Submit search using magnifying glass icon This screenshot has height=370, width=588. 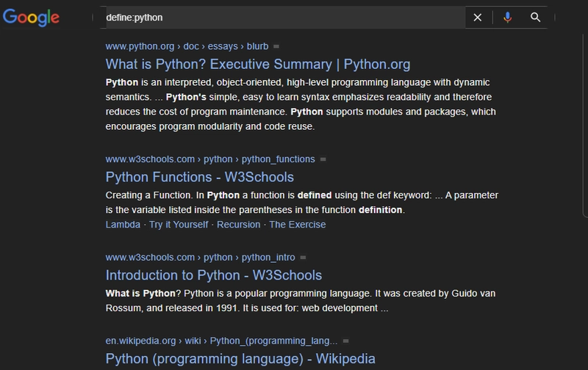click(x=536, y=17)
